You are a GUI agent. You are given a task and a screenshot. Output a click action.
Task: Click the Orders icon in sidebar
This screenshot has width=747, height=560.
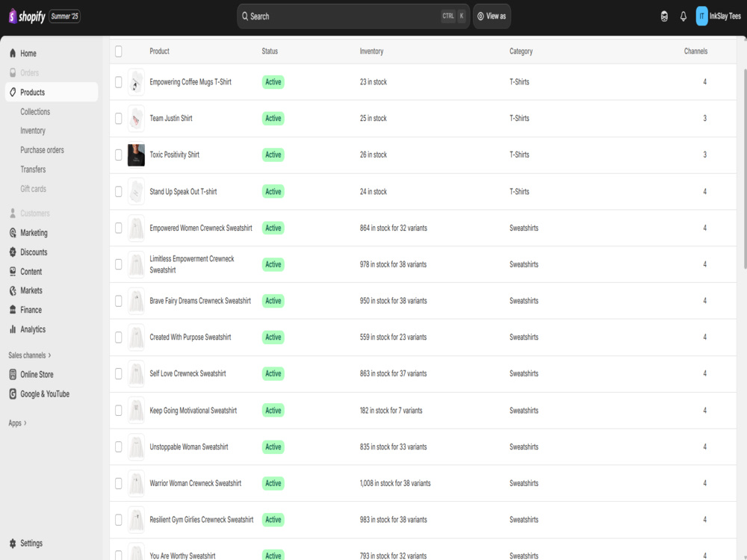(13, 73)
